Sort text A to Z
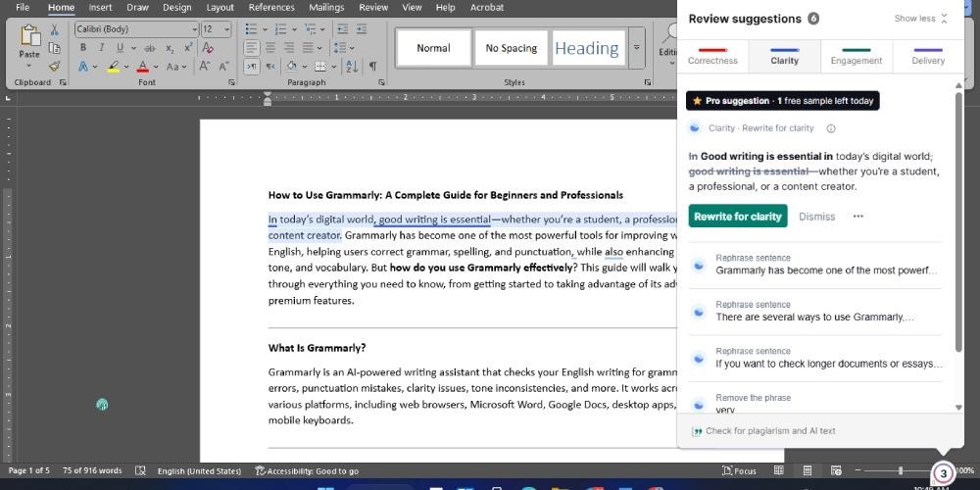The height and width of the screenshot is (490, 980). [352, 67]
